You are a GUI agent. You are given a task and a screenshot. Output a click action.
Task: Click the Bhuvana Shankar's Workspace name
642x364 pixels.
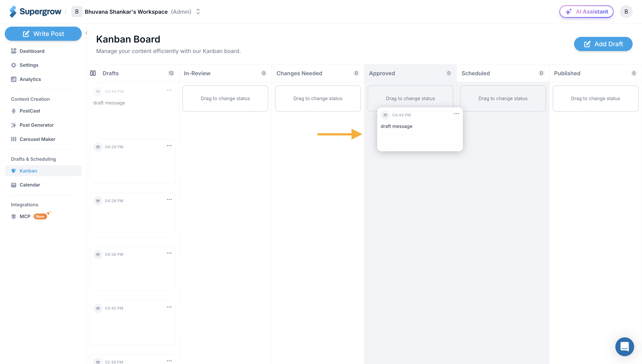click(126, 12)
